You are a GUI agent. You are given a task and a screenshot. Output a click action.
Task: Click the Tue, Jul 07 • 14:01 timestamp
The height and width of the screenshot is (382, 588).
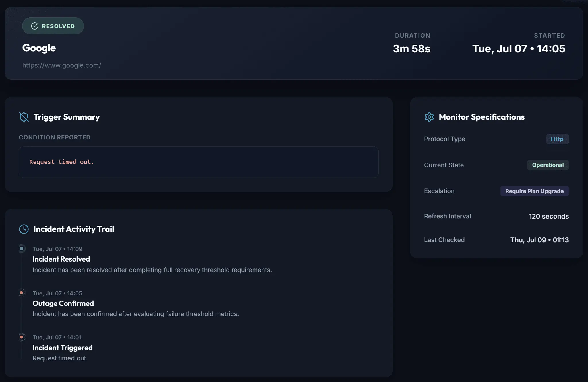57,337
